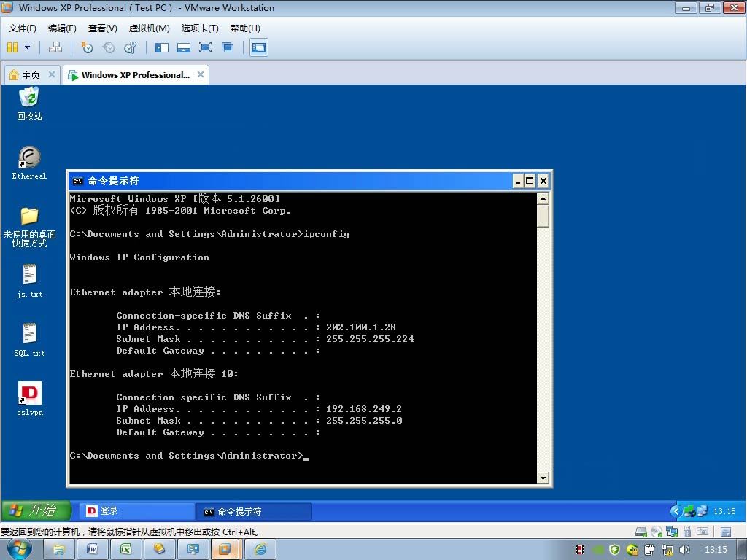Click the VMware Workstation host taskbar button
The image size is (747, 560).
coord(226,550)
